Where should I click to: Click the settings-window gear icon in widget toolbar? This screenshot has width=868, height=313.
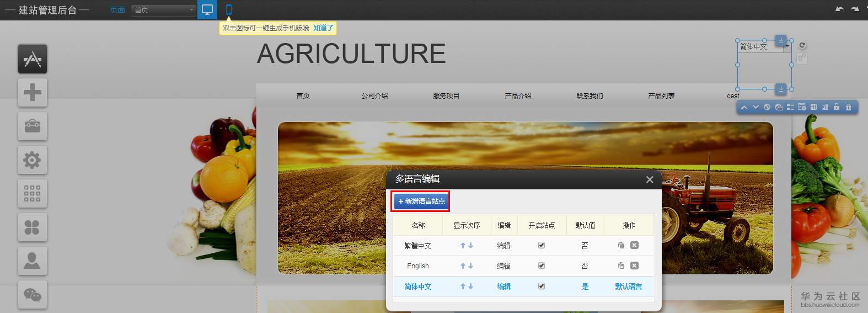pos(802,107)
